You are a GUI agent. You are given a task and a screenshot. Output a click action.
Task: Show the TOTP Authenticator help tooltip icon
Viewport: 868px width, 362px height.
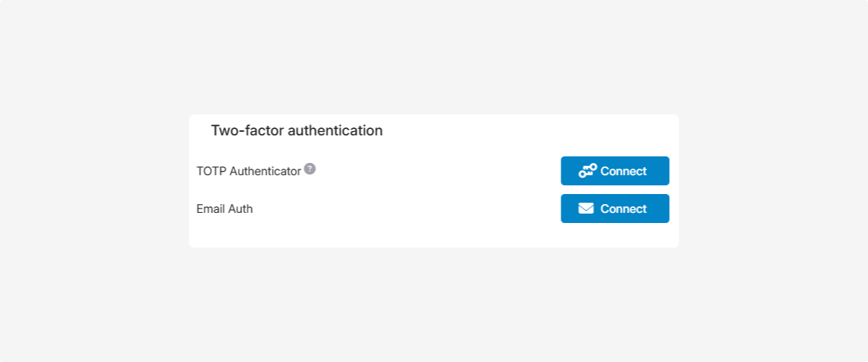click(310, 169)
